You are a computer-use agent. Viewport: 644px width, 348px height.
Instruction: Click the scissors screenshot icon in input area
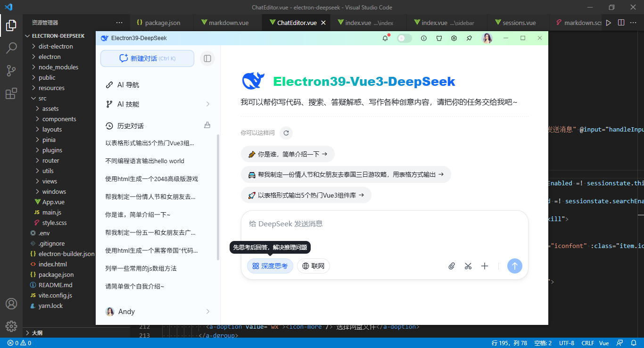click(468, 265)
